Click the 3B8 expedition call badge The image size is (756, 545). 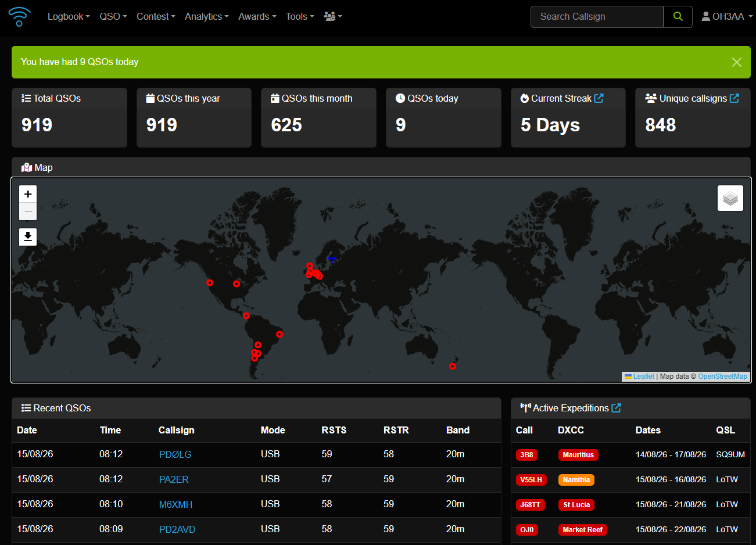[x=526, y=455]
